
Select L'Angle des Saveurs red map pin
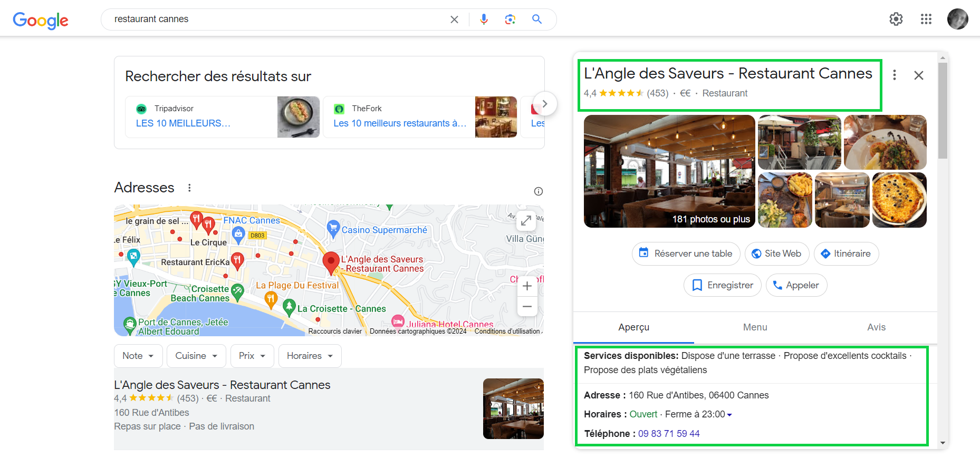coord(331,262)
